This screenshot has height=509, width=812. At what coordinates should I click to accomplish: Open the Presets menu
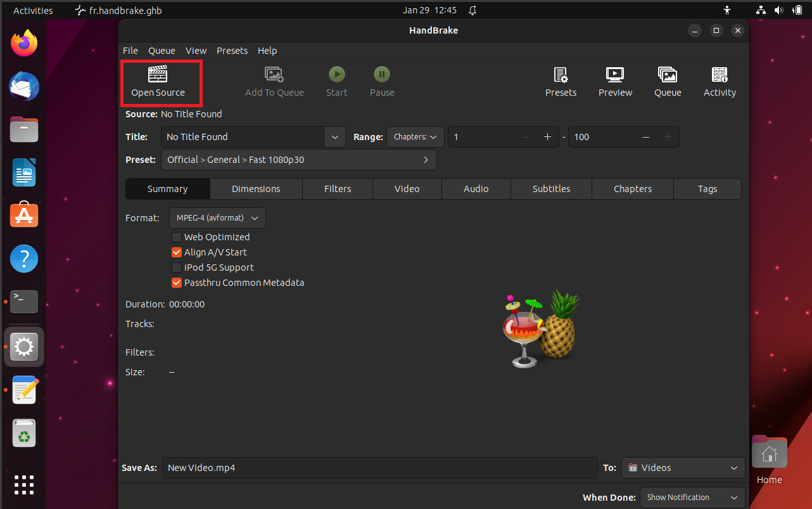232,50
